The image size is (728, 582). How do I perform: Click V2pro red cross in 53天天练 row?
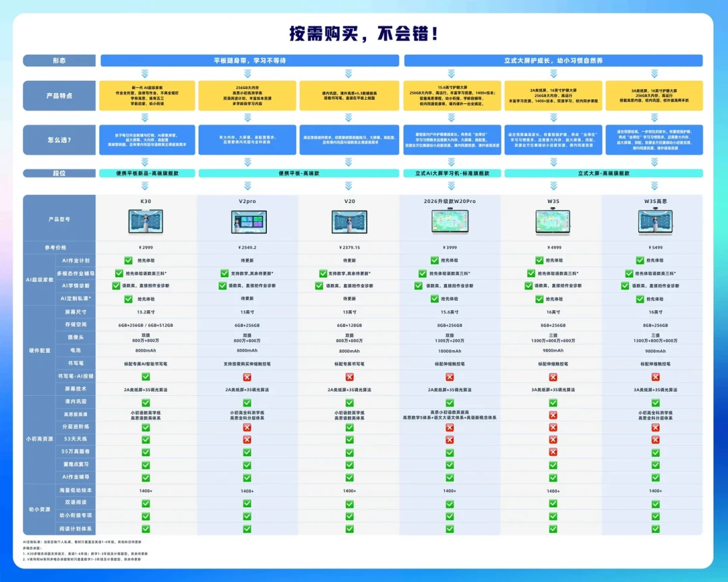click(x=247, y=440)
